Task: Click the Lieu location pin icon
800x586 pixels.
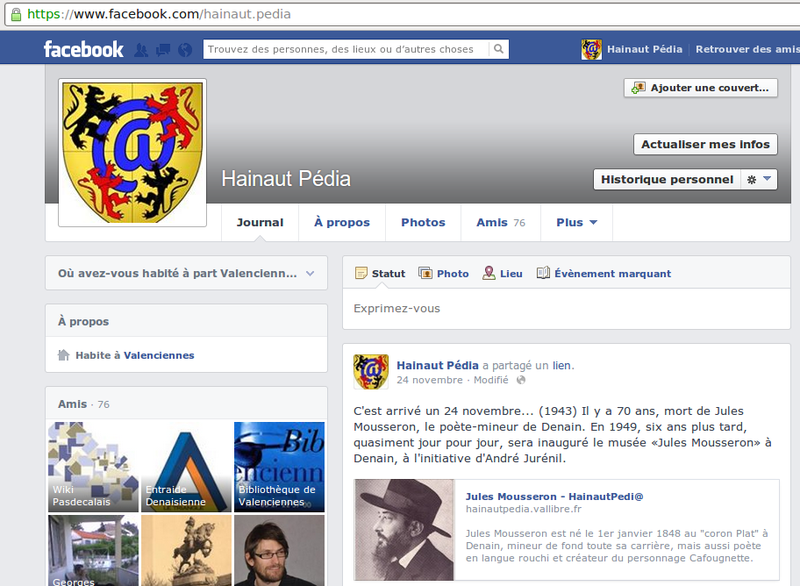Action: point(487,273)
